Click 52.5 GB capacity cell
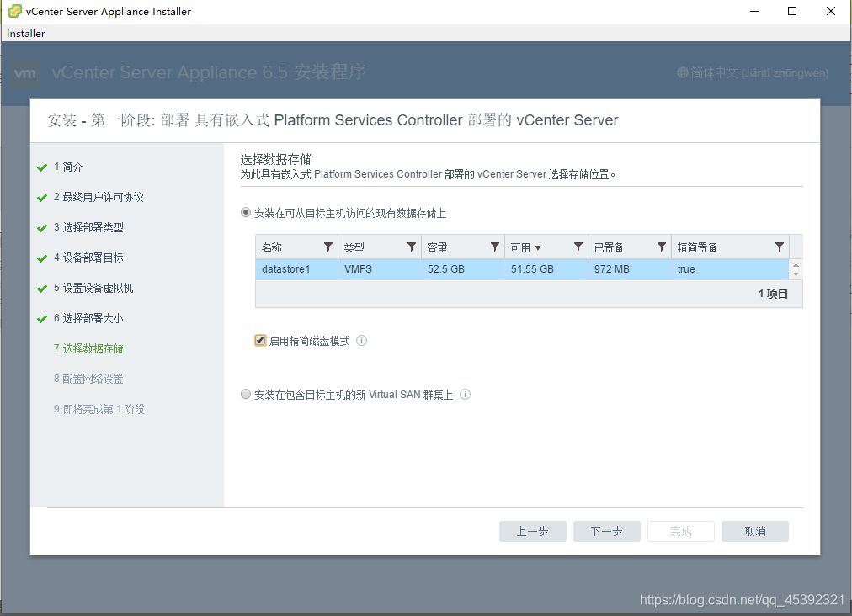852x616 pixels. click(x=463, y=269)
